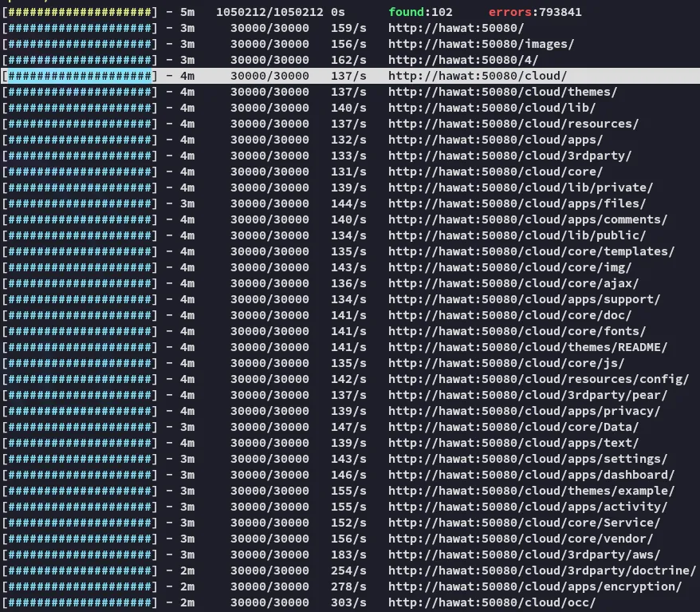Image resolution: width=700 pixels, height=612 pixels.
Task: Select the /cloud/core/doc/ URL
Action: tap(509, 315)
